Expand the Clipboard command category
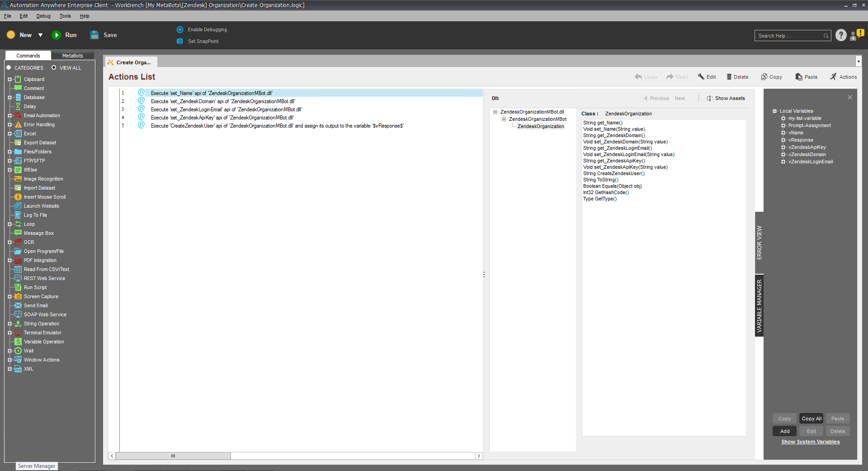The height and width of the screenshot is (471, 868). (9, 80)
